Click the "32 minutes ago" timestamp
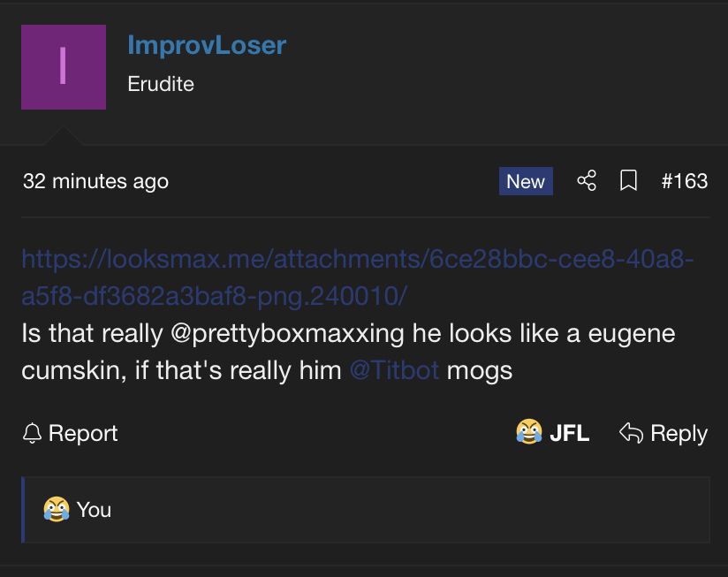 point(95,181)
